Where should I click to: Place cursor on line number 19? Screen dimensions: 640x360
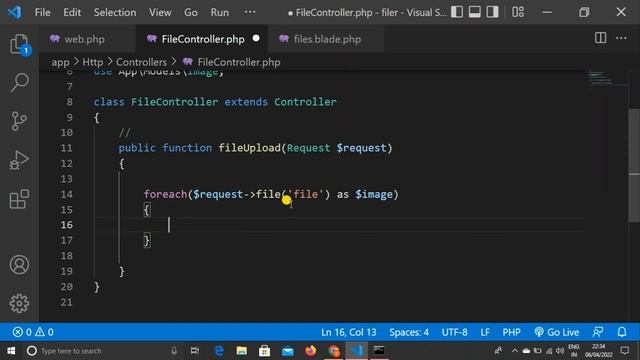pyautogui.click(x=66, y=271)
